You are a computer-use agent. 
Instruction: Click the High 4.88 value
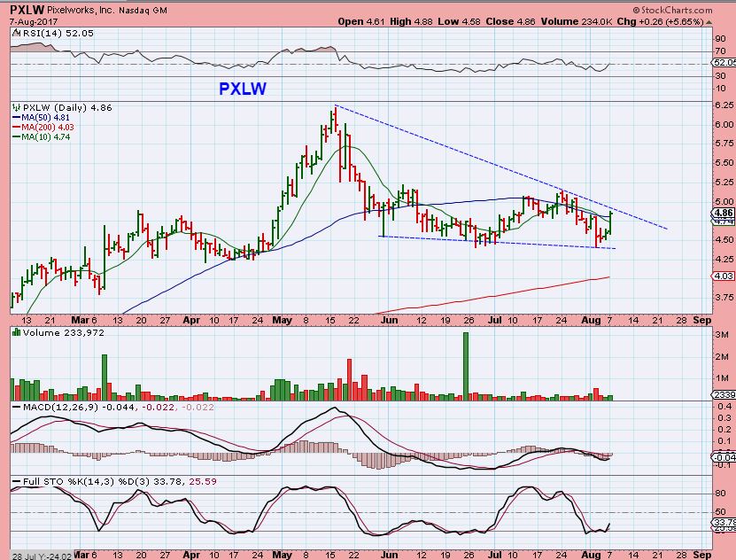click(x=411, y=21)
